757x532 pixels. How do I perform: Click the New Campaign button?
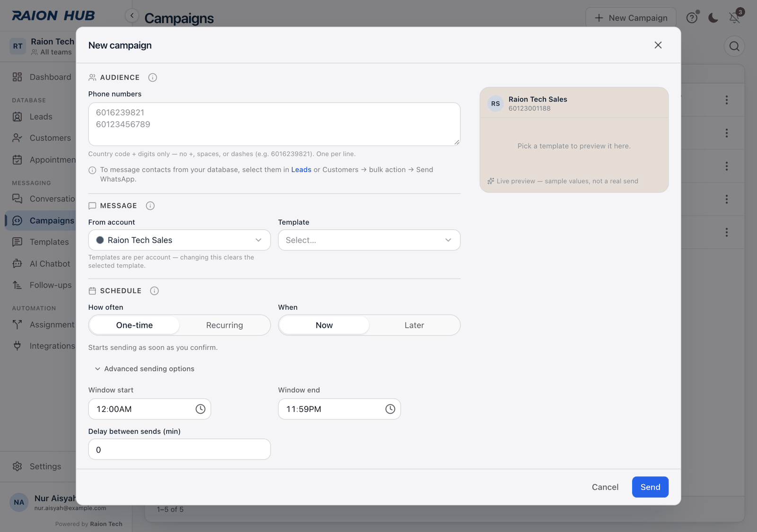coord(631,18)
